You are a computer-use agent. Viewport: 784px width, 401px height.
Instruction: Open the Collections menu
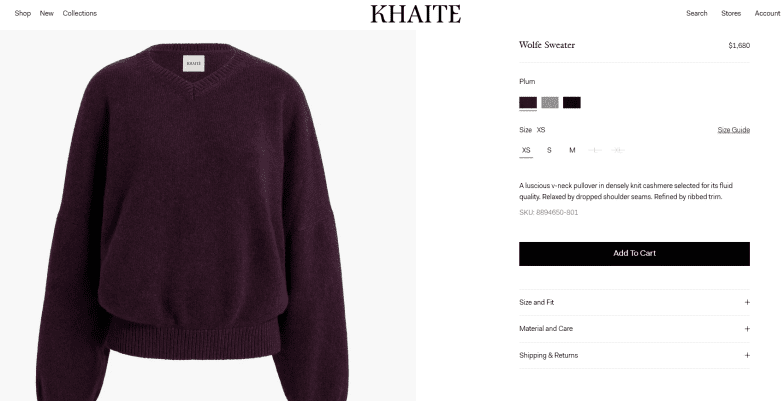[80, 13]
